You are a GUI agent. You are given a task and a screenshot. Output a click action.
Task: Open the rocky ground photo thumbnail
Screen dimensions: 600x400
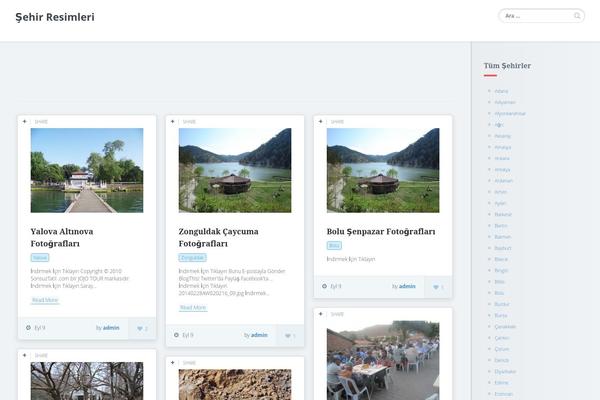coord(235,385)
